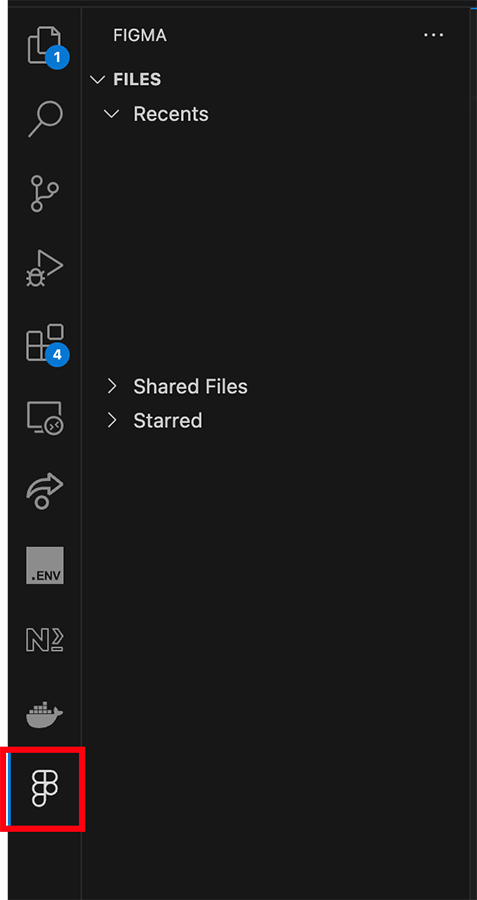Collapse the FILES section chevron
477x900 pixels.
(98, 79)
